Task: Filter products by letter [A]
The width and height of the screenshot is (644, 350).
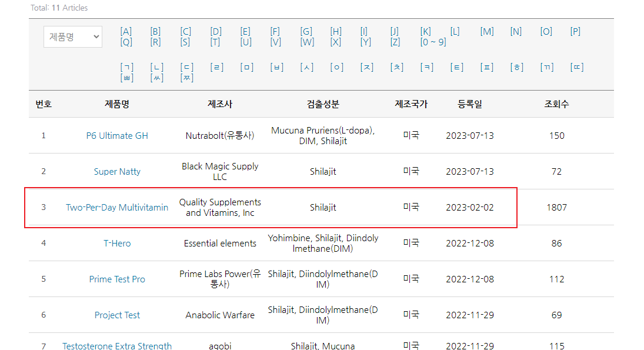Action: tap(126, 32)
